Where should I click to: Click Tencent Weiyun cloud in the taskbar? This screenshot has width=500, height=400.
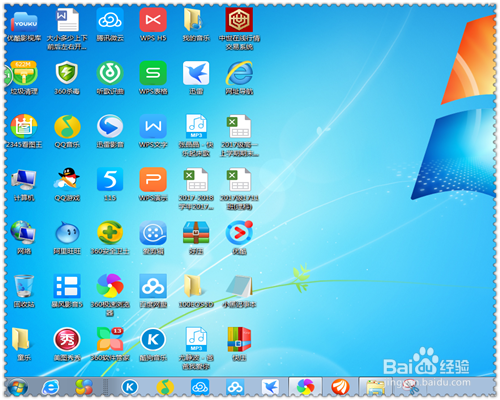point(200,387)
